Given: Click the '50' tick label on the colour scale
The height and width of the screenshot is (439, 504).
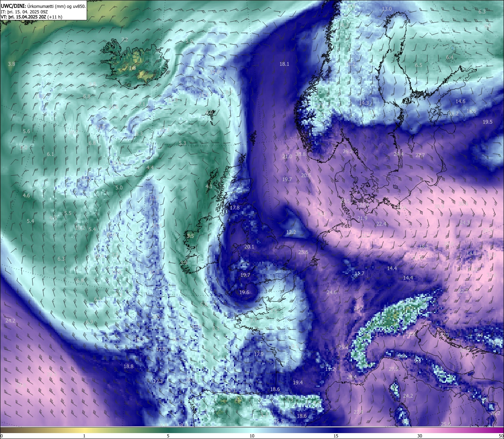Looking at the screenshot, I should 500,436.
